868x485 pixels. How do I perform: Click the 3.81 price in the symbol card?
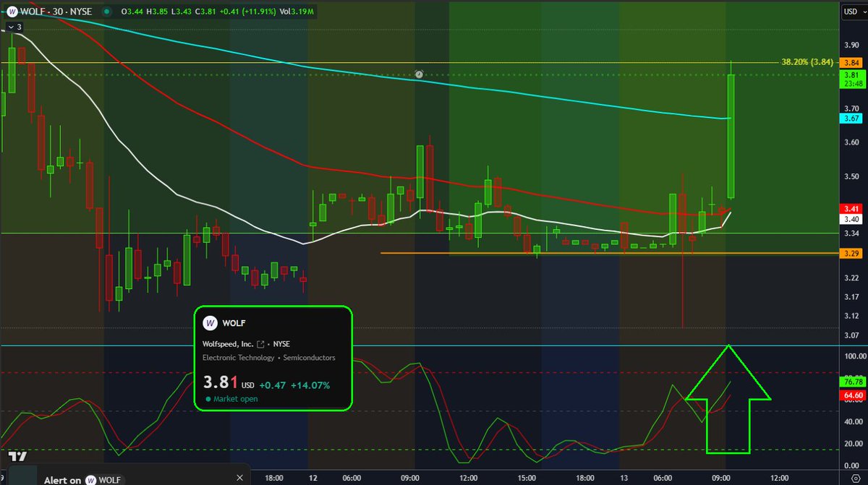[221, 383]
